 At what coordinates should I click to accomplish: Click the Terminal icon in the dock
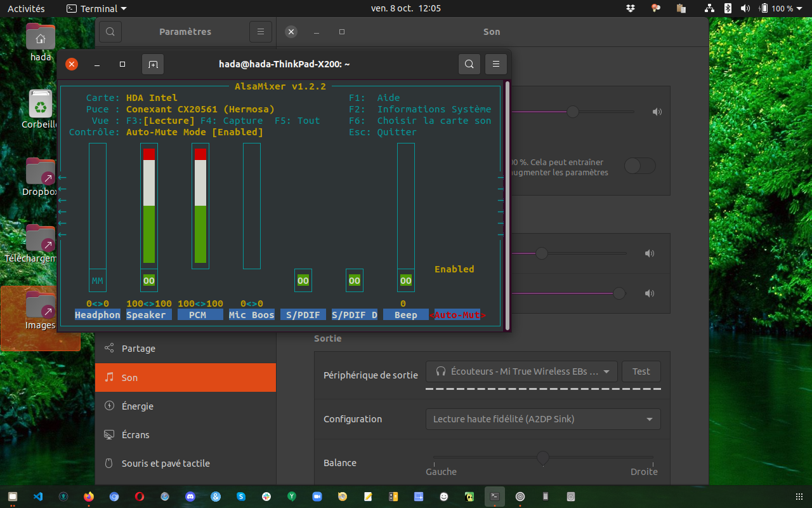coord(495,497)
